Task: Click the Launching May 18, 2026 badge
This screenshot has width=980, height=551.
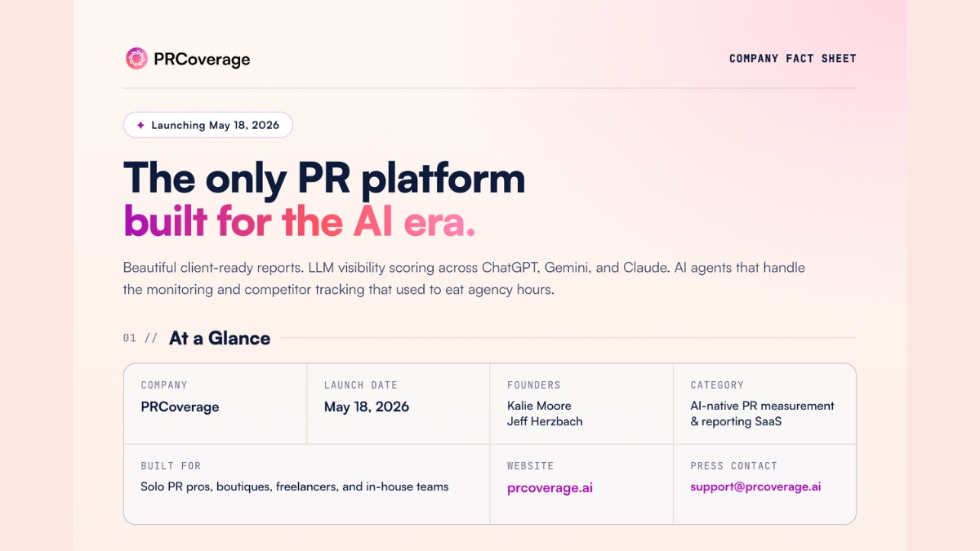Action: [208, 125]
